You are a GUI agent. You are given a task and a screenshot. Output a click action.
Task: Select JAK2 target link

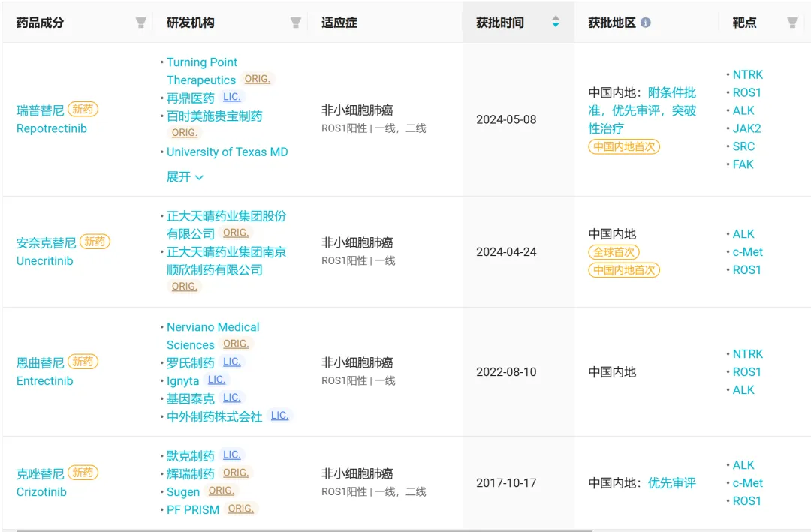point(746,128)
